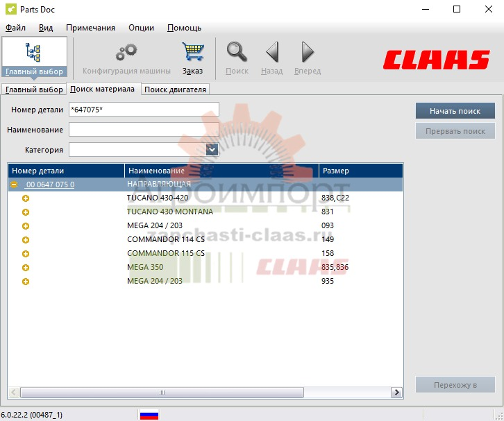Click the Parts Doc title bar icon
The height and width of the screenshot is (421, 504).
10,9
